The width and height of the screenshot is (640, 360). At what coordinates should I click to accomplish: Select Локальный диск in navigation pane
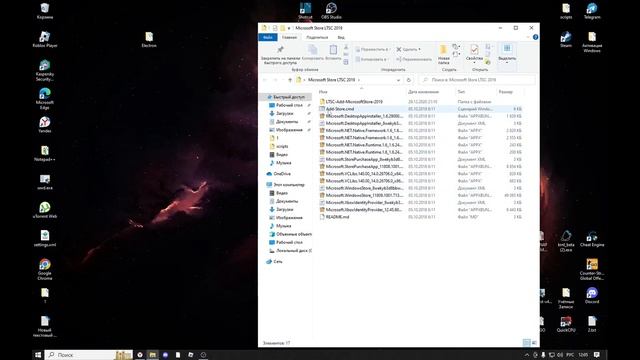pos(290,251)
